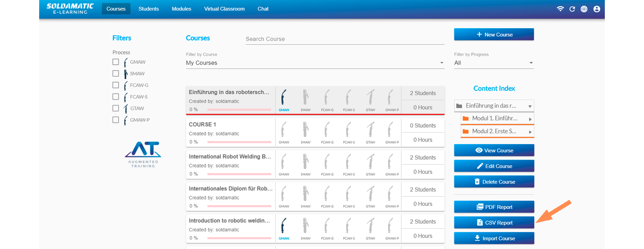Check the SMAW process filter
This screenshot has width=644, height=249.
(116, 74)
